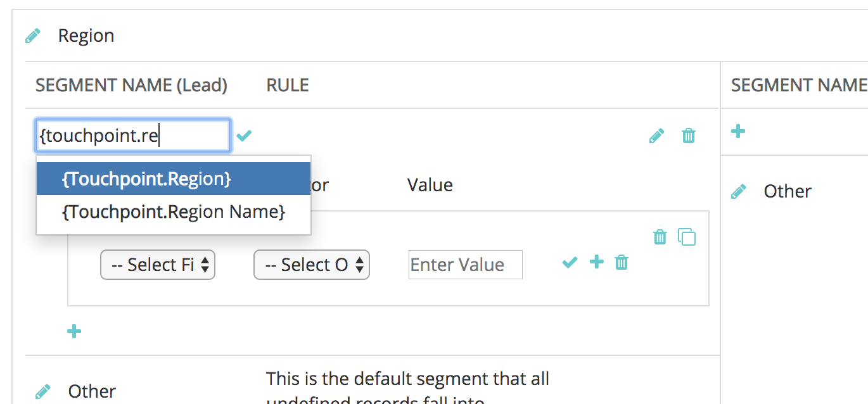
Task: Remove the condition row with its trash icon
Action: [622, 262]
